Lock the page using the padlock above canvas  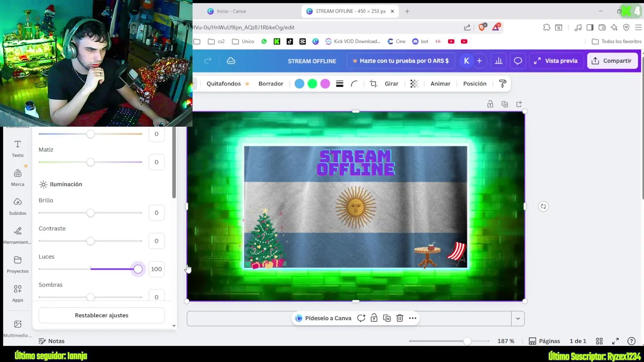click(x=490, y=104)
